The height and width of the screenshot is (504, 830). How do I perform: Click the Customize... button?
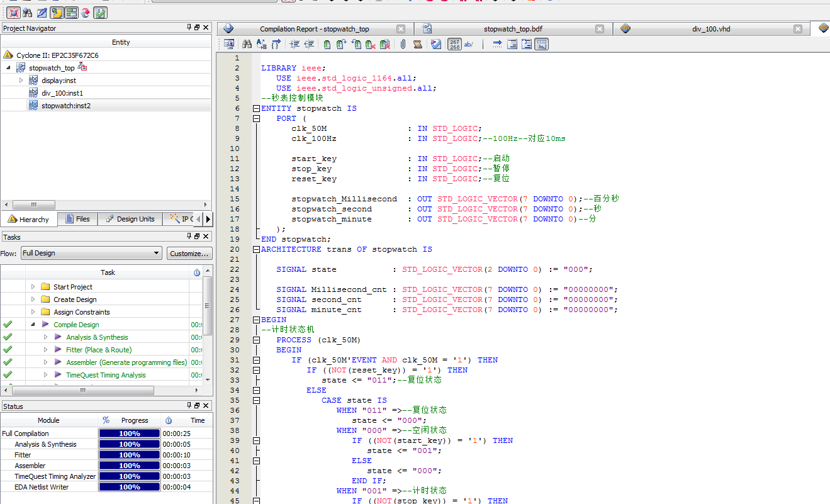tap(189, 254)
